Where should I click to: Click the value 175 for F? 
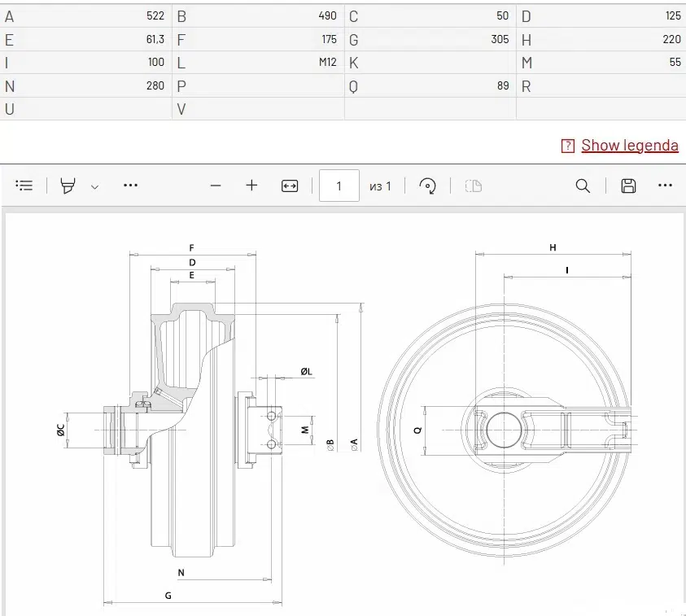tap(329, 39)
